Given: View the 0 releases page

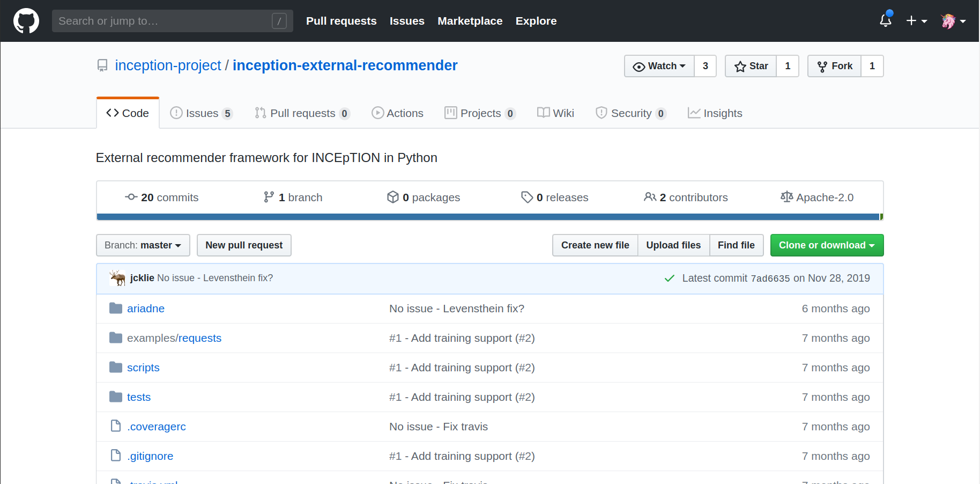Looking at the screenshot, I should point(555,197).
